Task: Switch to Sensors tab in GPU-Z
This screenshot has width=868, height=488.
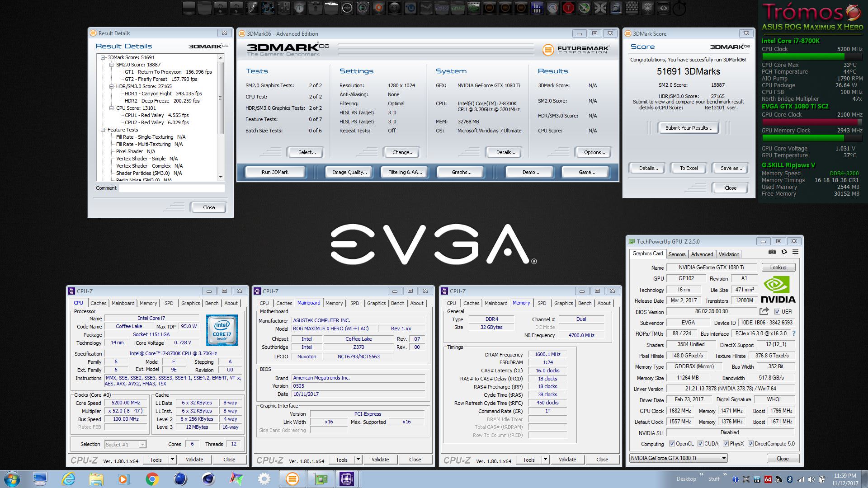Action: [x=677, y=254]
